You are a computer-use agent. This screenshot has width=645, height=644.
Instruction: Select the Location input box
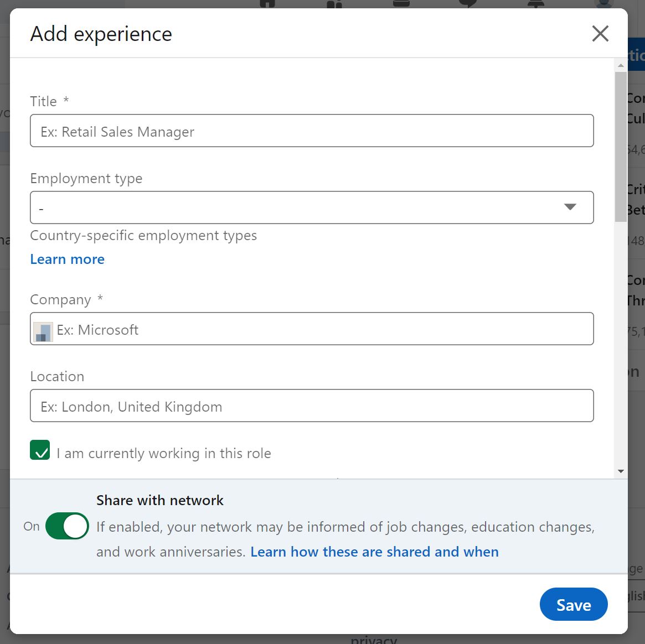click(311, 406)
